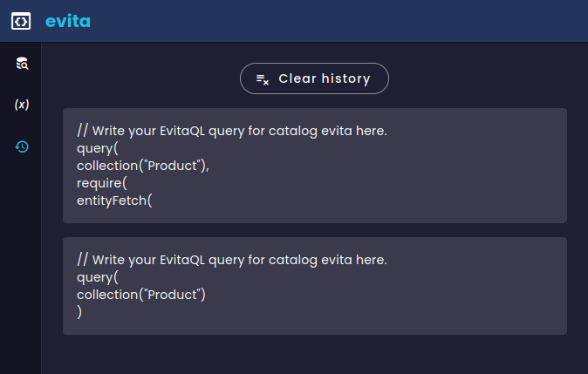Select the history entry ending with closing parenthesis
The width and height of the screenshot is (588, 374).
coord(314,286)
